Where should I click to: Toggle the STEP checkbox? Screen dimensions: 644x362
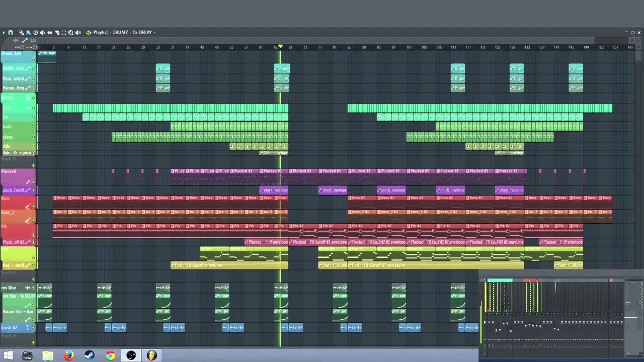(22, 47)
